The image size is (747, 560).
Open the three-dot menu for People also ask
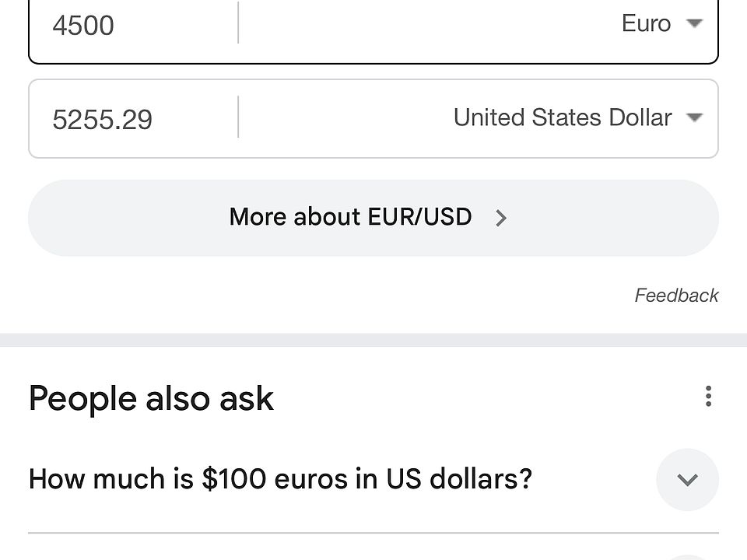click(x=708, y=396)
